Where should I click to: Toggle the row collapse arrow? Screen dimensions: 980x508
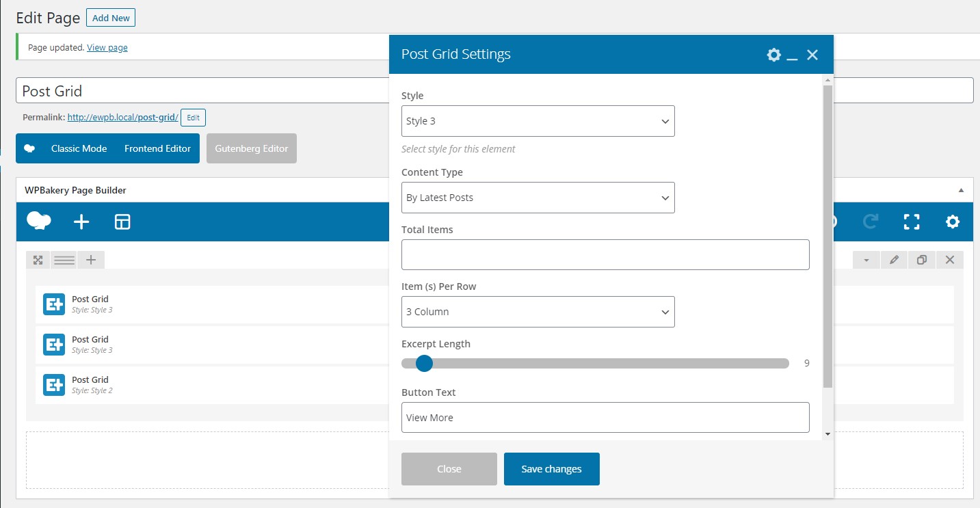click(866, 260)
